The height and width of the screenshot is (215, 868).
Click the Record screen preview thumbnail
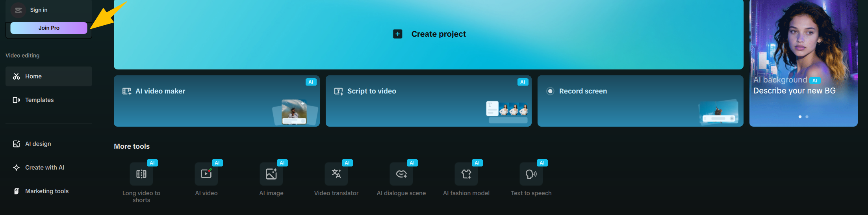click(719, 112)
